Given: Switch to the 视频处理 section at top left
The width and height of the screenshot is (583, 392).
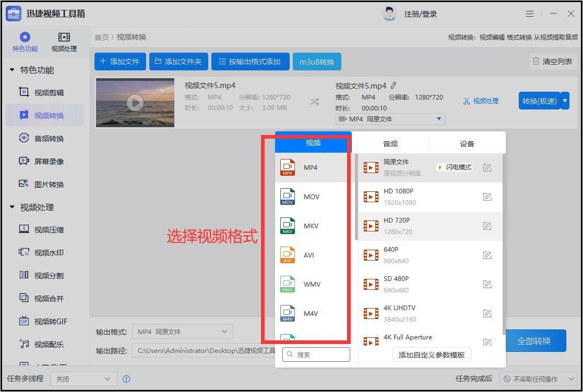Looking at the screenshot, I should (x=64, y=42).
